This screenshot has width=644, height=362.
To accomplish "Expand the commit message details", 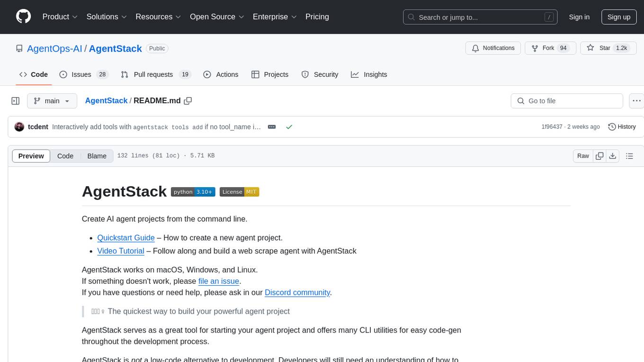I will (x=272, y=127).
